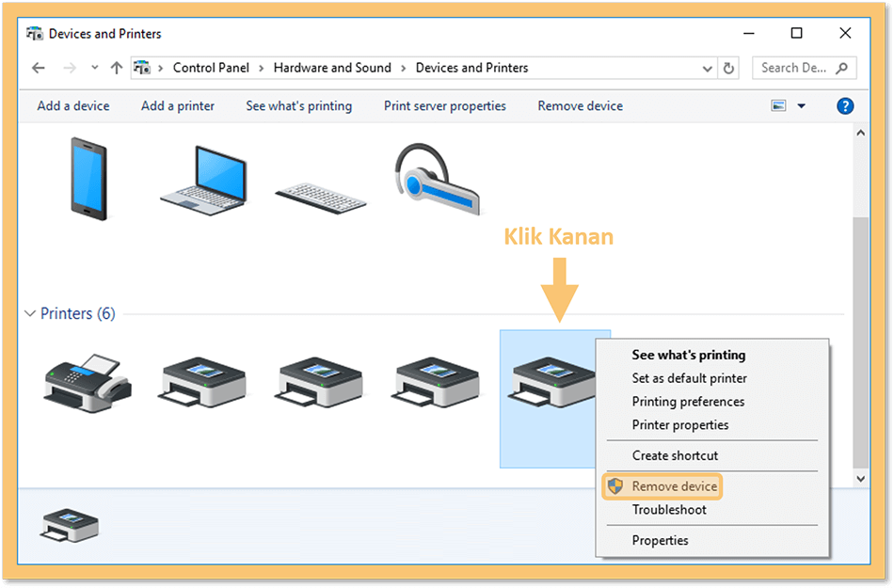
Task: Expand the address bar history dropdown
Action: [707, 69]
